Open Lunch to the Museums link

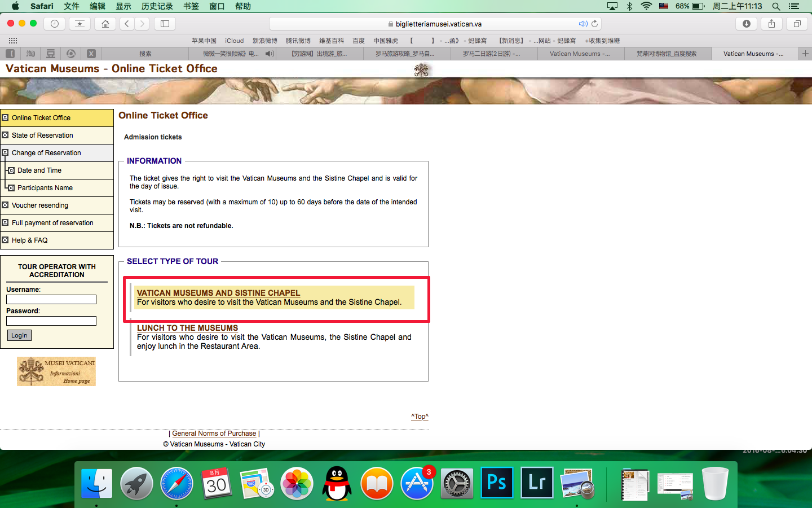[x=187, y=328]
